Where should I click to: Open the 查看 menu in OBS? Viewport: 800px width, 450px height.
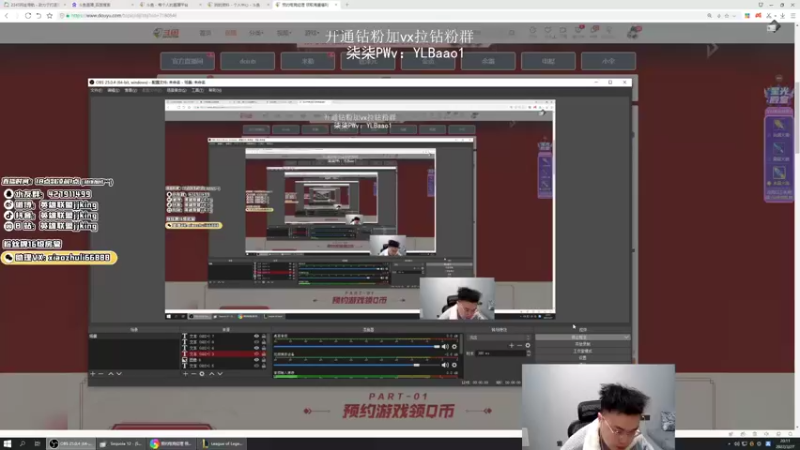tap(131, 90)
